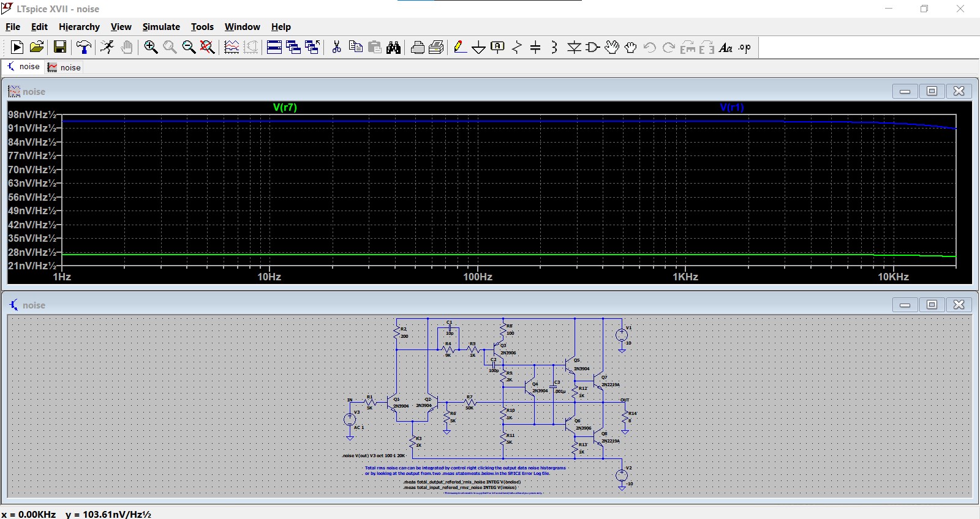This screenshot has width=980, height=519.
Task: Halt the simulation using the hand icon
Action: 127,47
